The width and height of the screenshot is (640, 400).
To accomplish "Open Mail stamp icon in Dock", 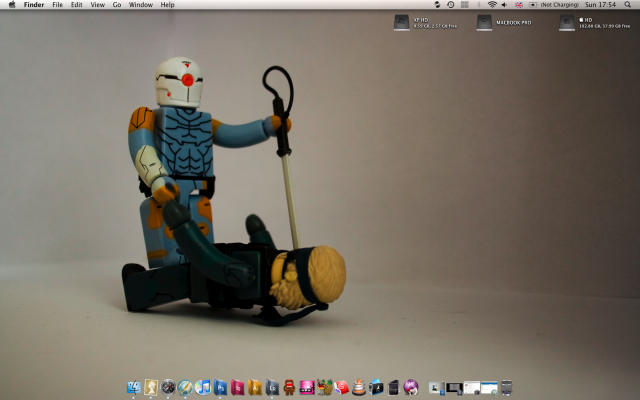I will (x=151, y=387).
